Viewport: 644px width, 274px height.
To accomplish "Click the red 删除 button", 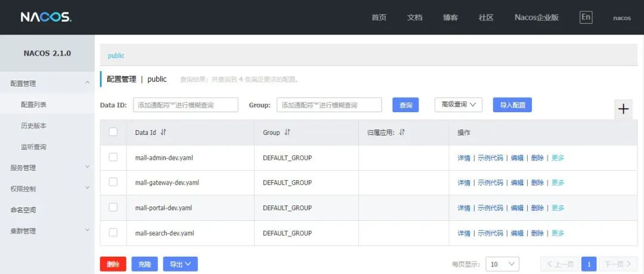I will tap(113, 264).
